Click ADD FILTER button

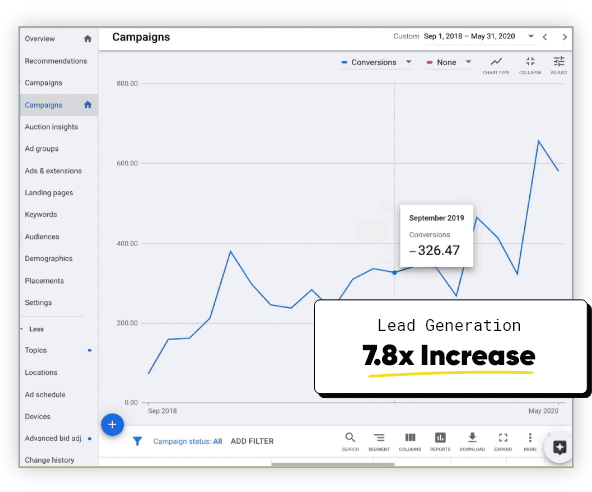tap(252, 441)
